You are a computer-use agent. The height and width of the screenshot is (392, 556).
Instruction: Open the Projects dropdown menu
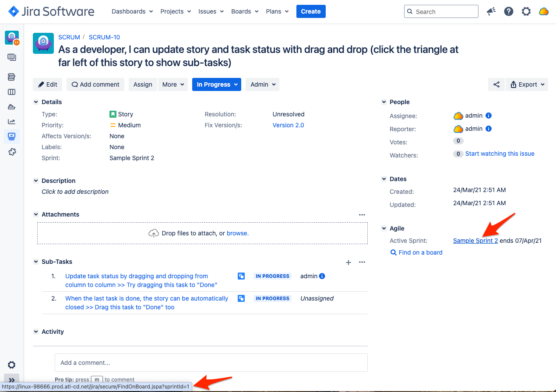click(176, 11)
